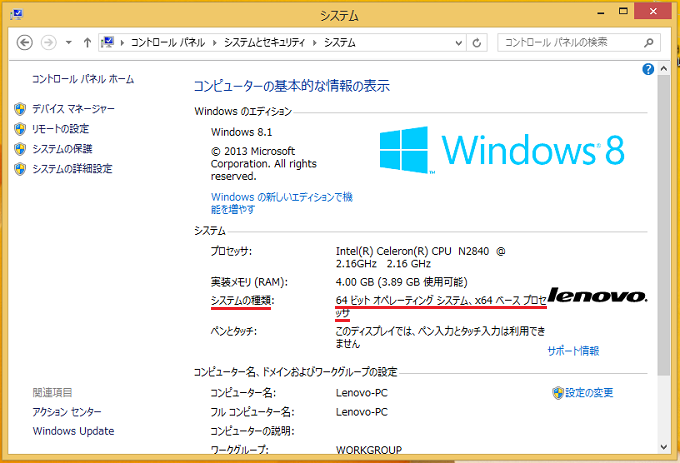
Task: Expand arrow before コントロール パネル breadcrumb
Action: click(122, 42)
